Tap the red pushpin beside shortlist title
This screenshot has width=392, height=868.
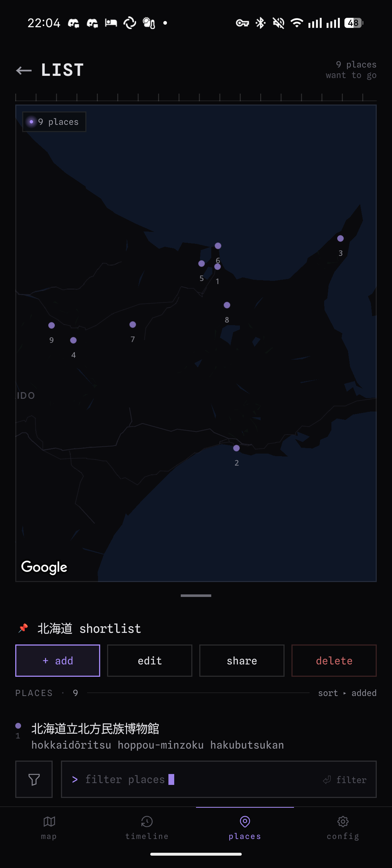(24, 628)
